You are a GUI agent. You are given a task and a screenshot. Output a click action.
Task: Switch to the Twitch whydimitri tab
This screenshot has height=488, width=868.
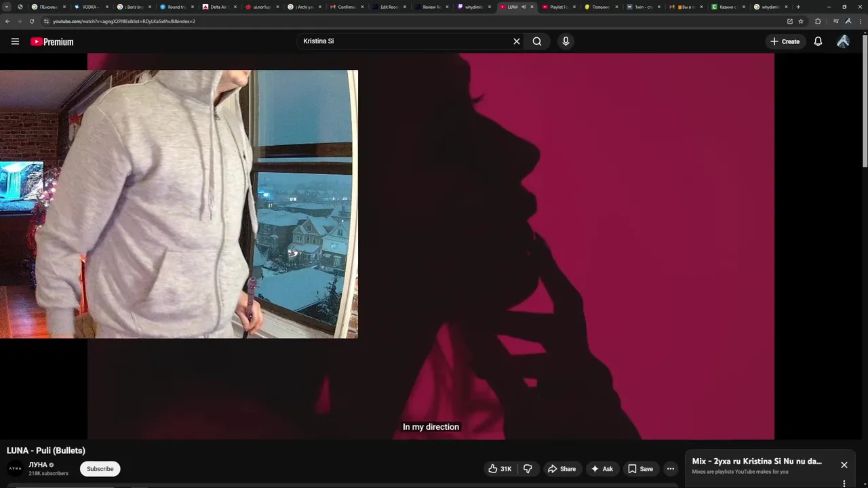point(473,7)
